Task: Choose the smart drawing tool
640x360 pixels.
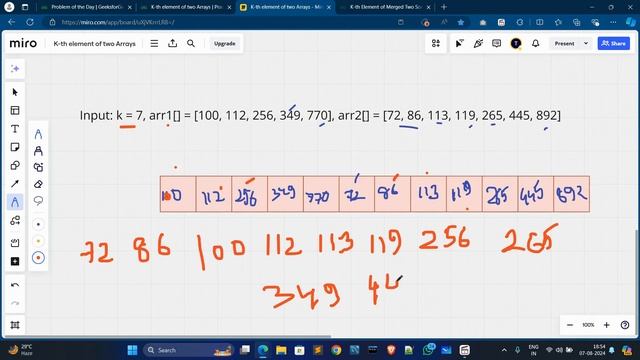Action: [x=38, y=167]
